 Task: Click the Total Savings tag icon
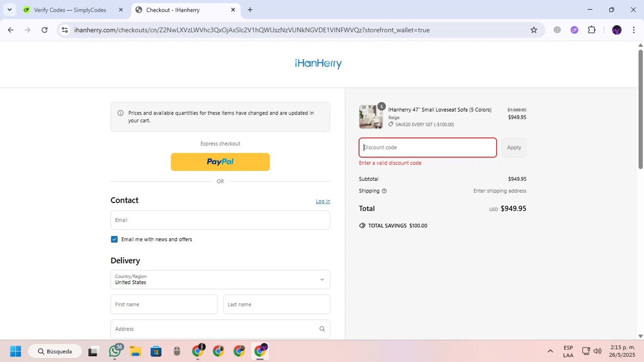tap(362, 225)
